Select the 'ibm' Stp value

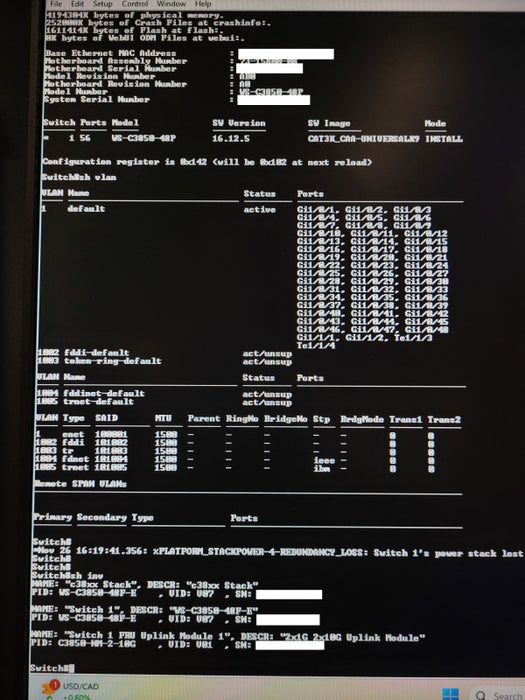point(321,468)
